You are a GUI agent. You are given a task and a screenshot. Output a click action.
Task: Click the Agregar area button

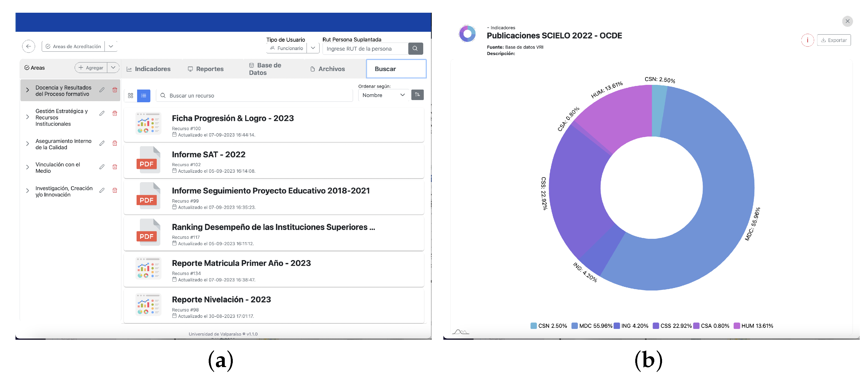coord(91,68)
